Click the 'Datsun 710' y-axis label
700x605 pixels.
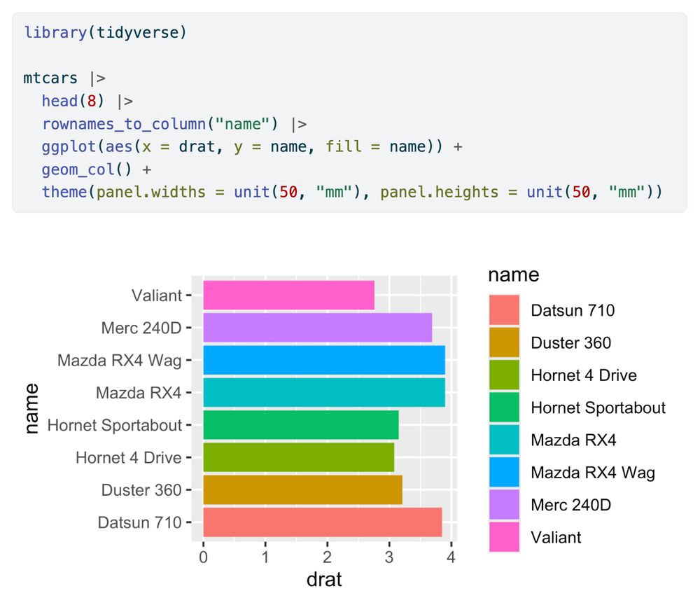[140, 522]
